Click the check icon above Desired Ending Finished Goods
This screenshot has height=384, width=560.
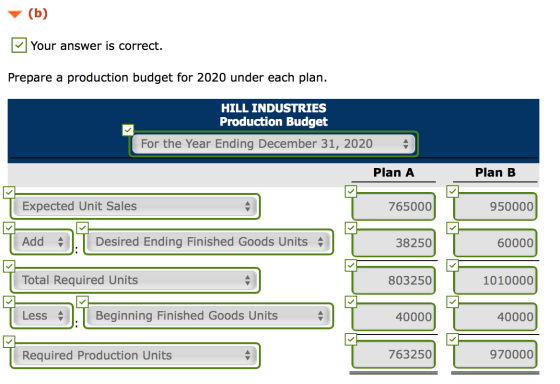pyautogui.click(x=82, y=228)
